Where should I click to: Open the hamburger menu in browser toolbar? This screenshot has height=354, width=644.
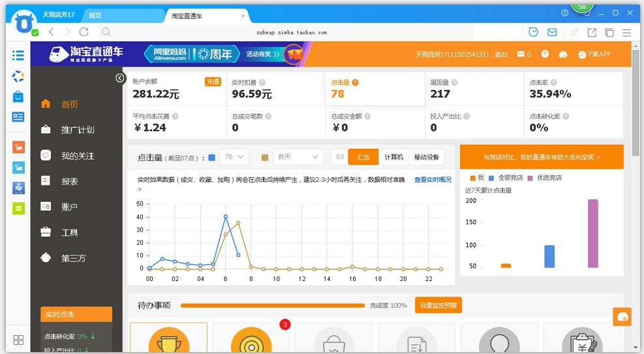627,33
